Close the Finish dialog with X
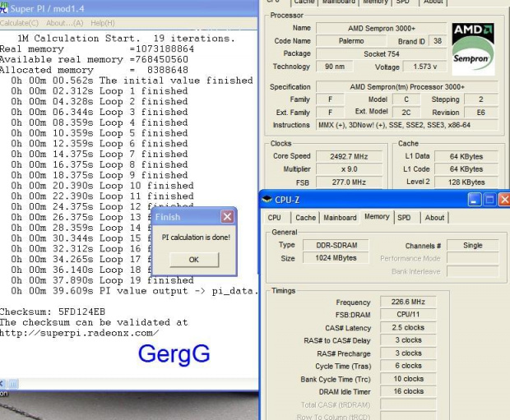 (x=227, y=216)
